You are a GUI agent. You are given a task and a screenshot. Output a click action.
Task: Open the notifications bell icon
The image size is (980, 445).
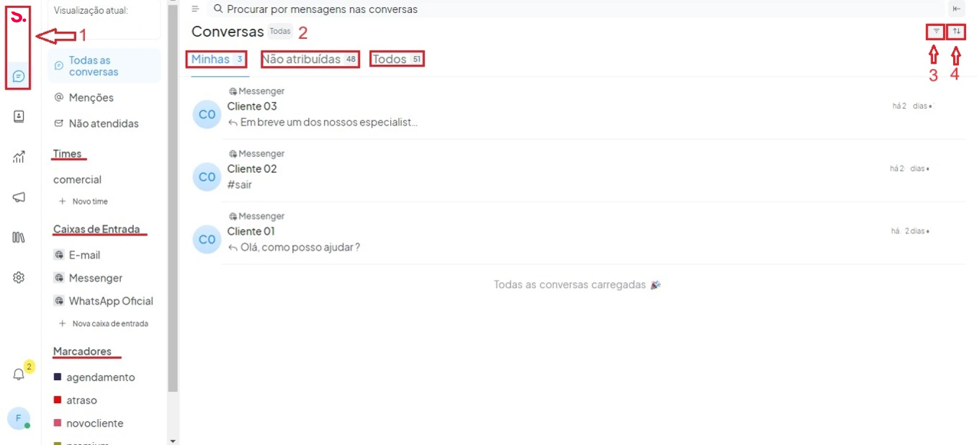coord(19,374)
